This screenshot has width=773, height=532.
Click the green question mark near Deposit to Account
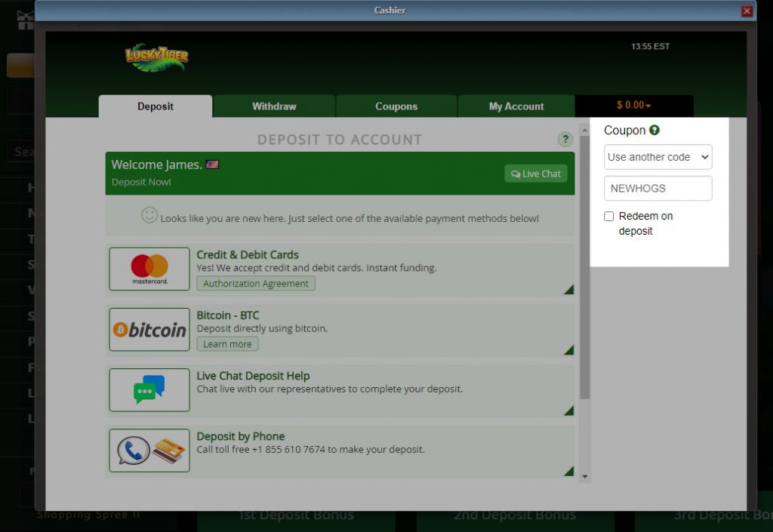point(565,140)
